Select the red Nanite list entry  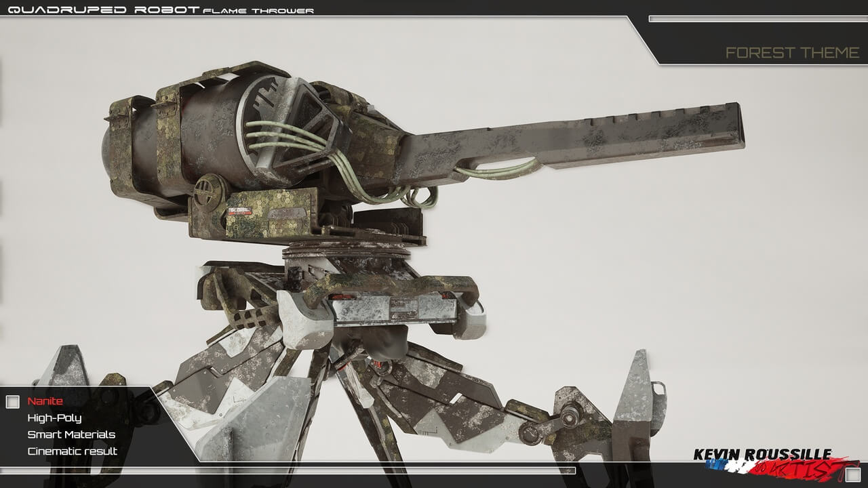45,401
